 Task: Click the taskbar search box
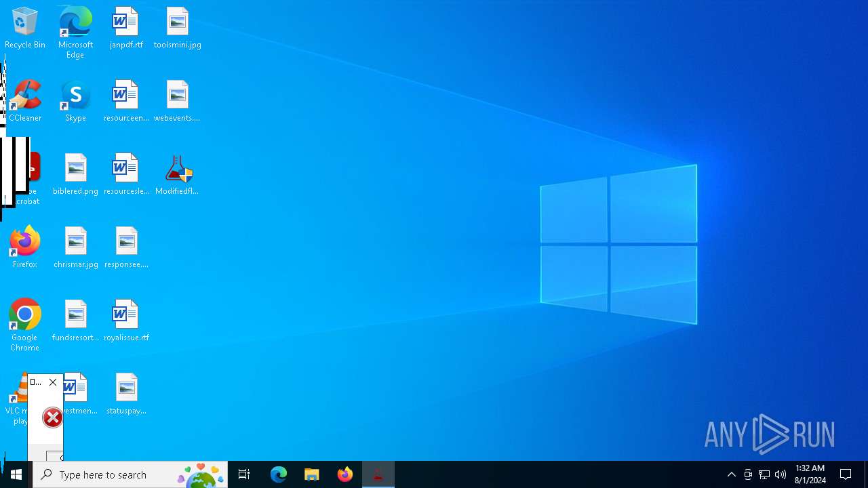click(130, 474)
